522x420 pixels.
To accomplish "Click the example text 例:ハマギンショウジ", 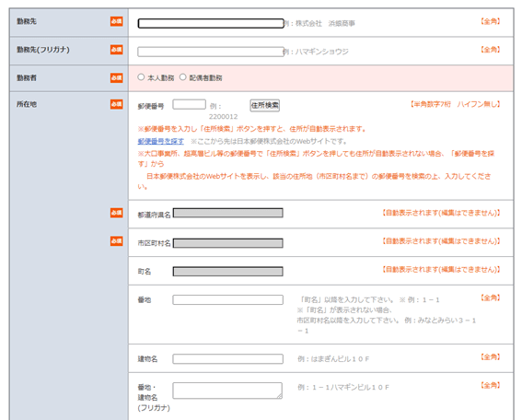I will click(316, 52).
